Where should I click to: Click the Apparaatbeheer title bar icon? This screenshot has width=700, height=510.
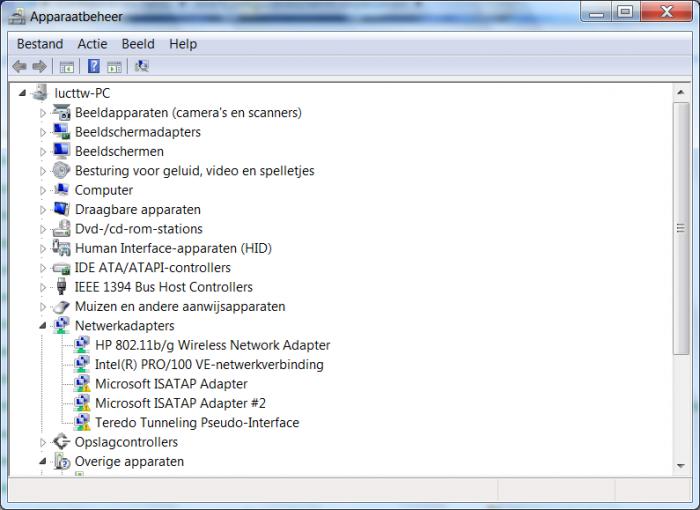[x=17, y=17]
